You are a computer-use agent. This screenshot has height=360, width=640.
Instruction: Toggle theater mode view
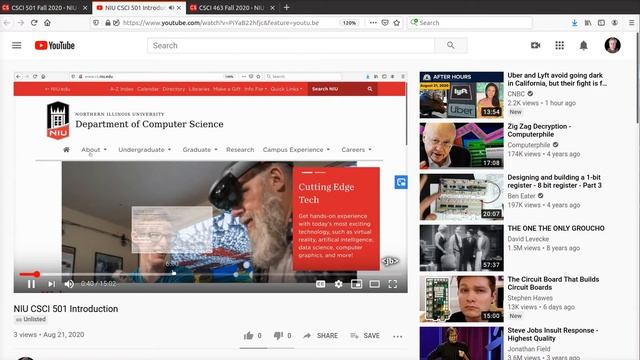click(374, 284)
